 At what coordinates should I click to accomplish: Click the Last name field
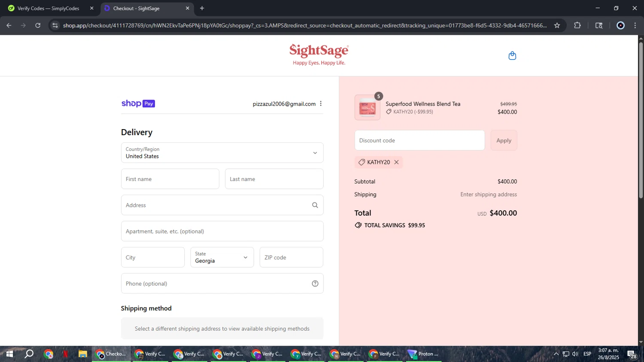(274, 179)
